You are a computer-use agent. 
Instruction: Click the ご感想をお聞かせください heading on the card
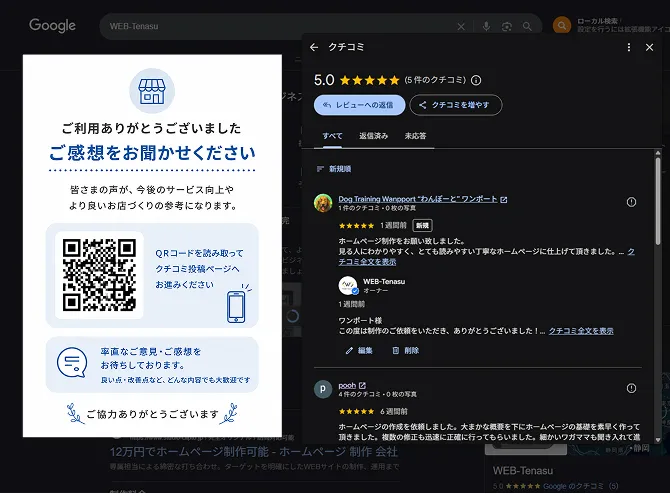(152, 153)
